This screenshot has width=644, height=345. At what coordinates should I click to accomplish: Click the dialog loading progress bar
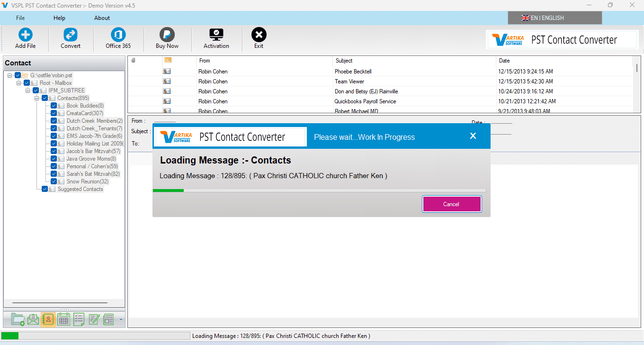point(319,191)
